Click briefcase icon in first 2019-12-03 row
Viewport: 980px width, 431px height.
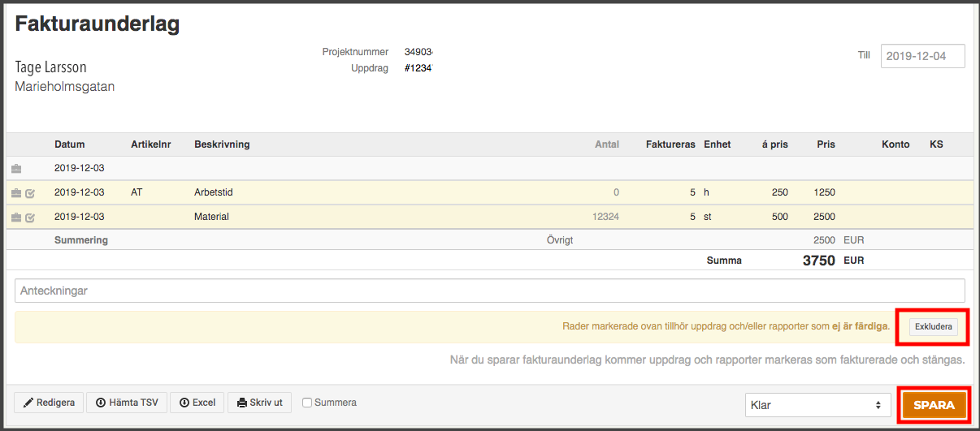[x=16, y=169]
